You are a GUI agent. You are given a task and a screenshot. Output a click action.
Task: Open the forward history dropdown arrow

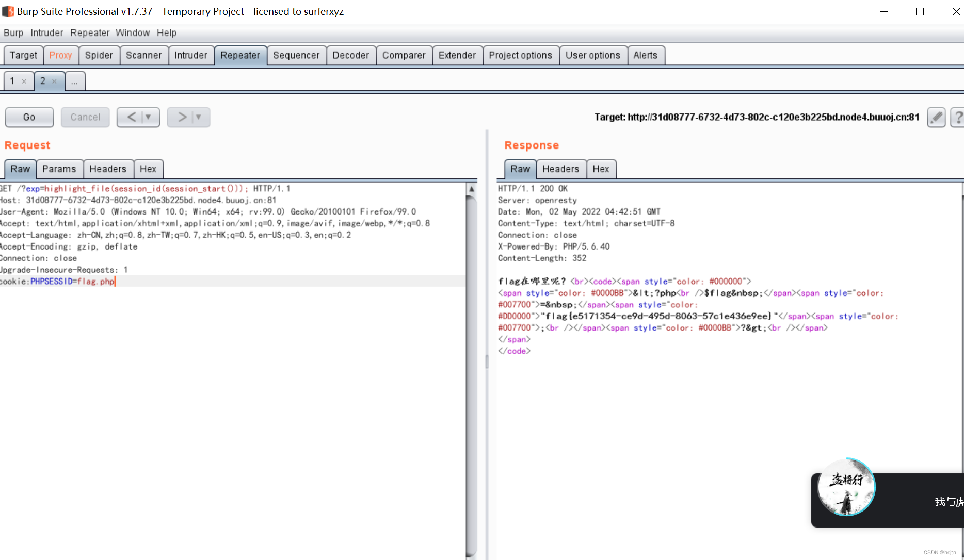pos(199,117)
